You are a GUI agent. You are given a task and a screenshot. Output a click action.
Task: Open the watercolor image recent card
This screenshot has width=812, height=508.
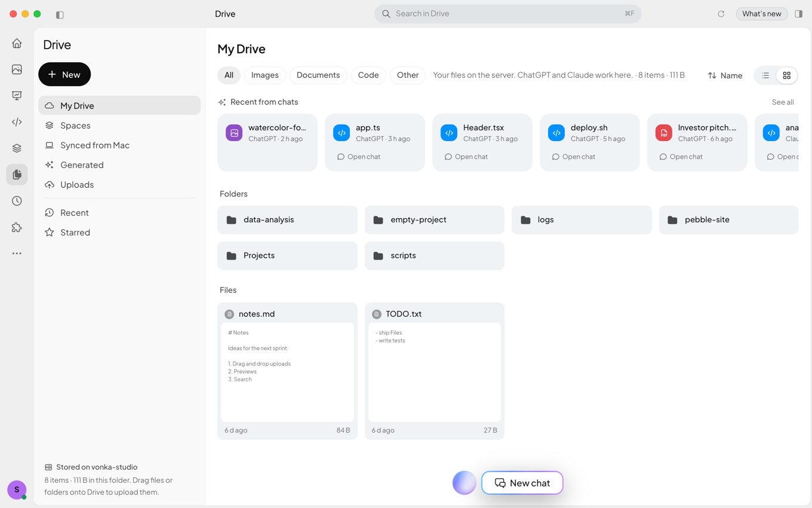[267, 143]
